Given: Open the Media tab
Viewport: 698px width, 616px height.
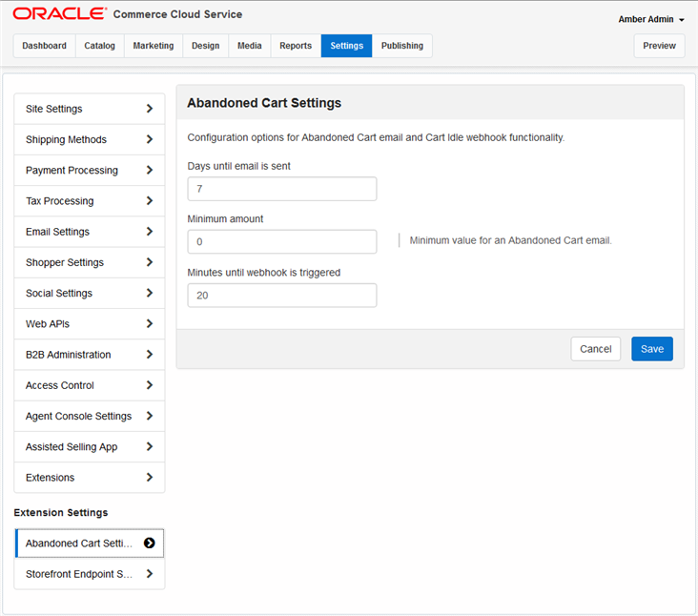Looking at the screenshot, I should [x=250, y=46].
